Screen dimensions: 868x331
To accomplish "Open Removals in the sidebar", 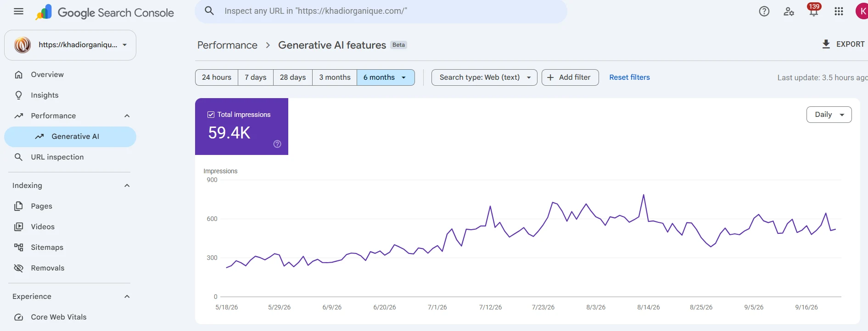I will [70, 268].
